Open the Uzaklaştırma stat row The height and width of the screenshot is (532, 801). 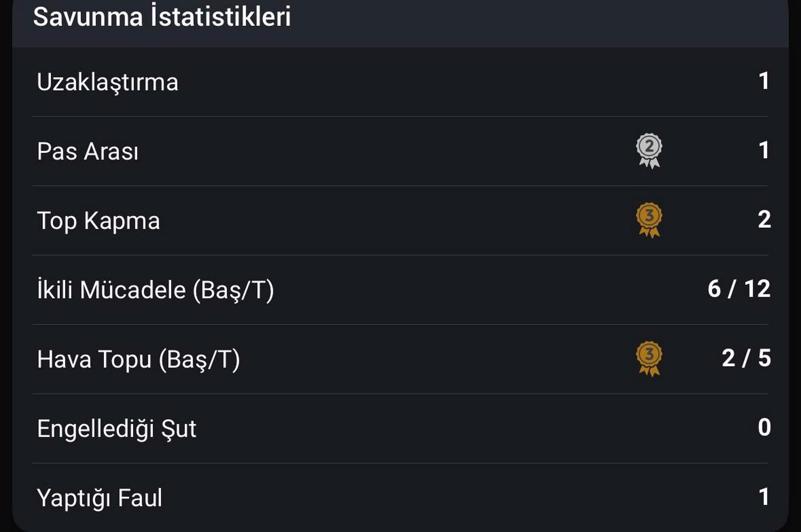click(x=400, y=82)
